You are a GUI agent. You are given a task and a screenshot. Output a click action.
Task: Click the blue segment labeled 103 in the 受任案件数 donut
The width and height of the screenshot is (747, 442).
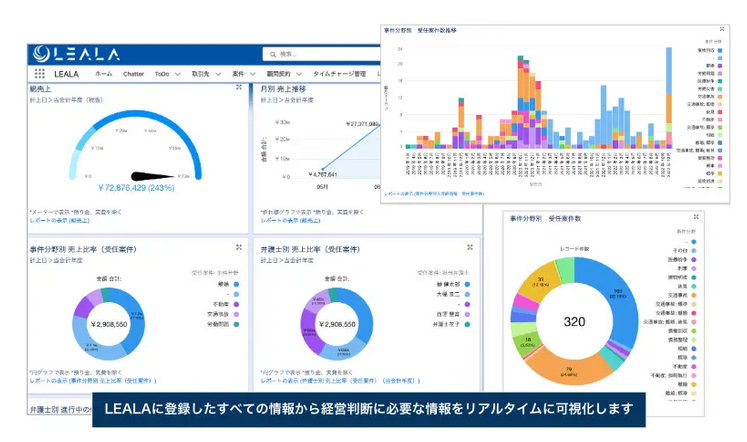[618, 293]
